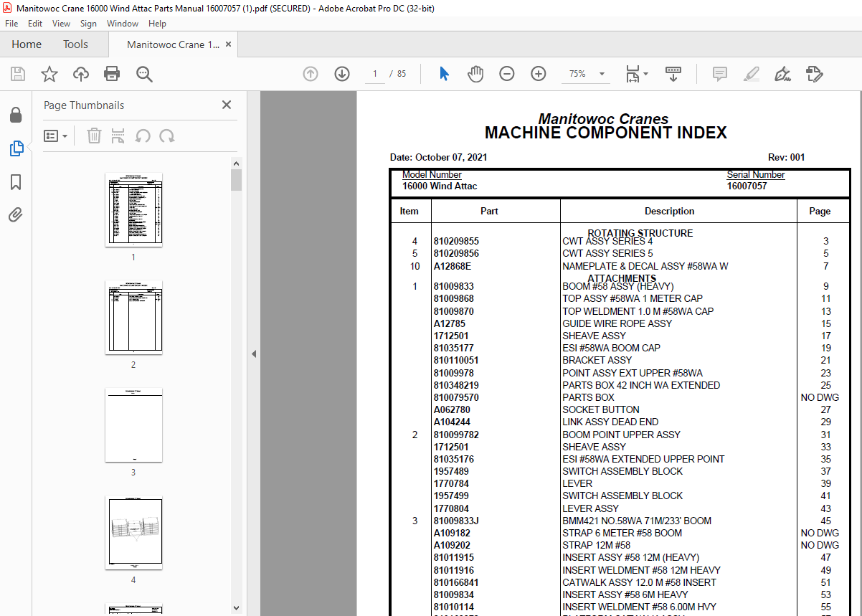Open security lock panel in sidebar
Screen dimensions: 862x616
16,115
